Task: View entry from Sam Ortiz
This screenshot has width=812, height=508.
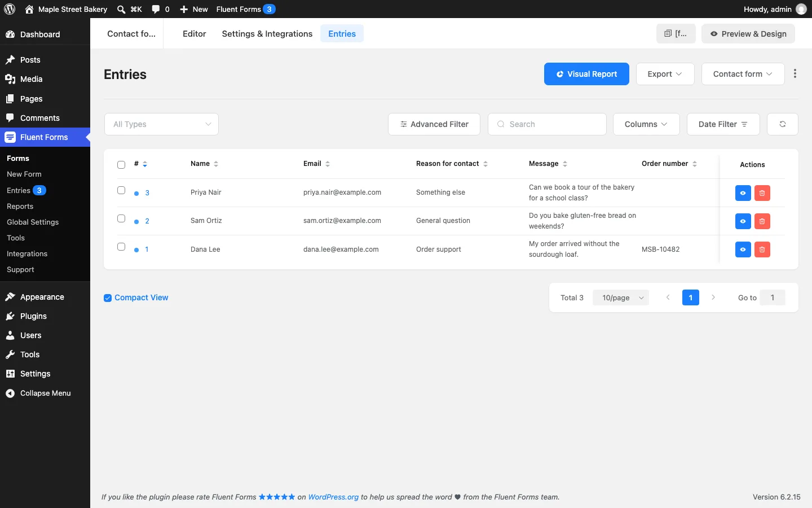Action: coord(743,221)
